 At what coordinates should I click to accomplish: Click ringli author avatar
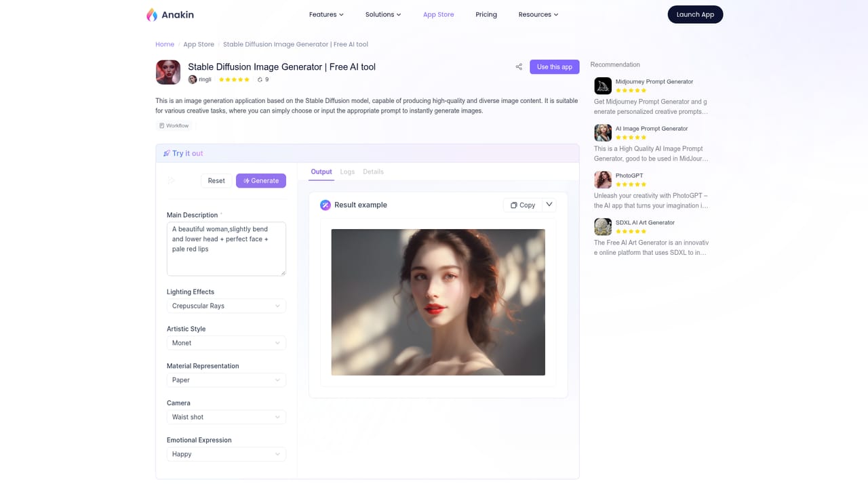192,79
